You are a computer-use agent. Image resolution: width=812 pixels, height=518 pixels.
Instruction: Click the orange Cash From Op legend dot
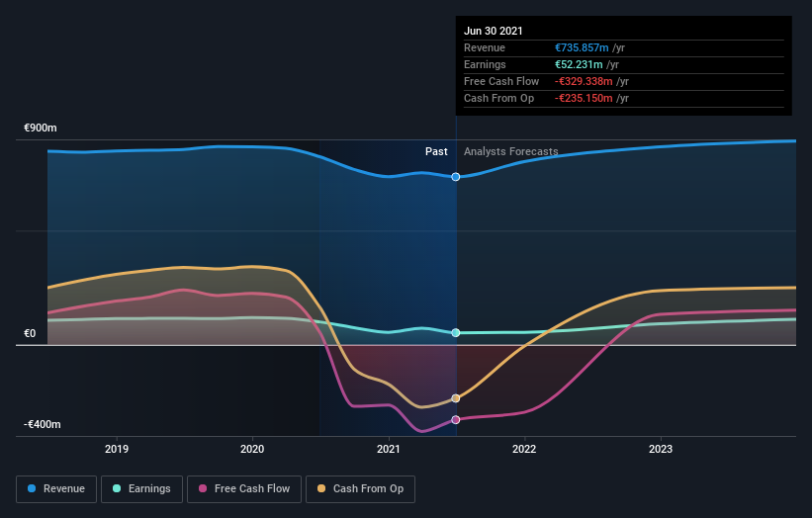[x=321, y=488]
